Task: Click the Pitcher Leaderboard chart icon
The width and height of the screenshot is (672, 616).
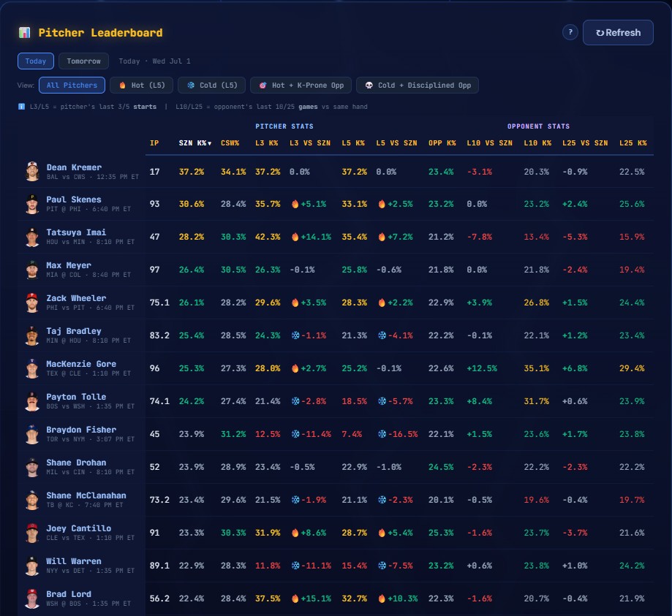Action: [x=24, y=33]
